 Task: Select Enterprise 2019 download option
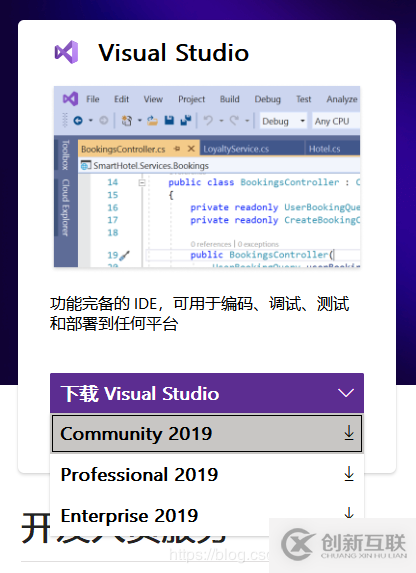(x=207, y=515)
